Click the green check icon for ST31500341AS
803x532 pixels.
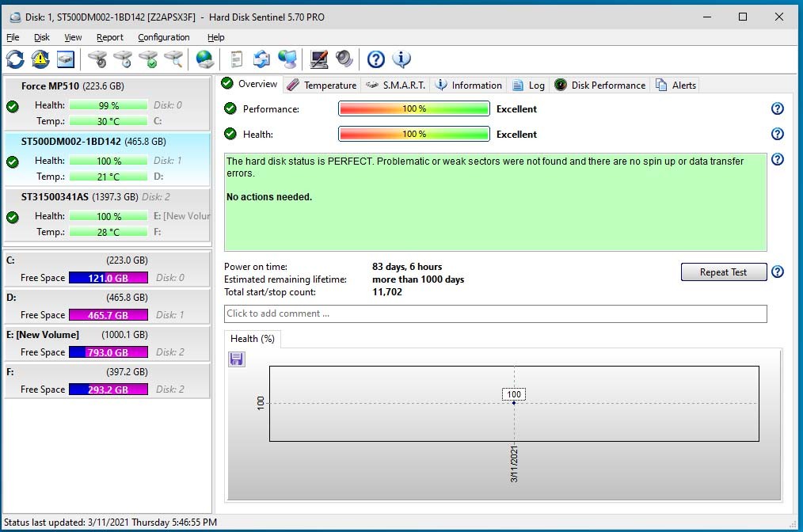point(13,217)
